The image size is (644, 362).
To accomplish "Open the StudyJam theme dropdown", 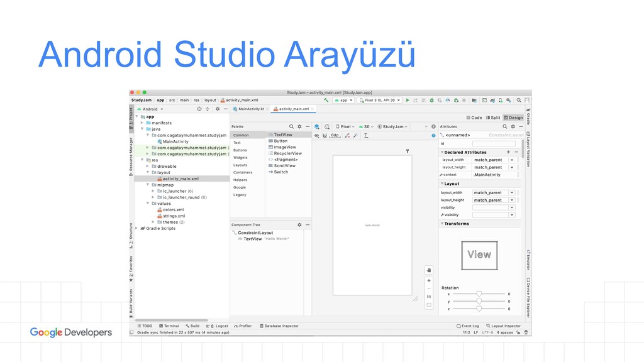I will [392, 126].
